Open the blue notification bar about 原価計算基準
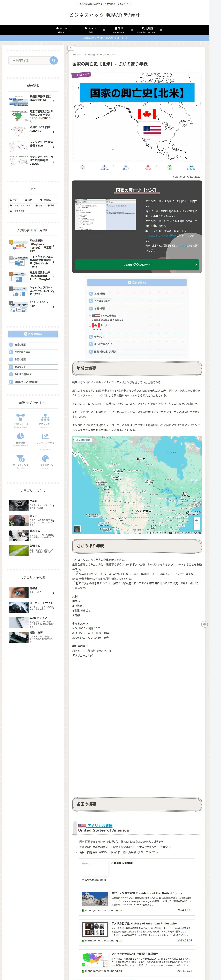 (104, 38)
